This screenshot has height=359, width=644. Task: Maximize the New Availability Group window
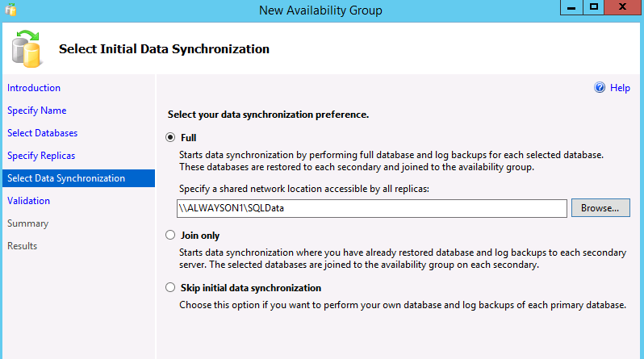pyautogui.click(x=593, y=7)
